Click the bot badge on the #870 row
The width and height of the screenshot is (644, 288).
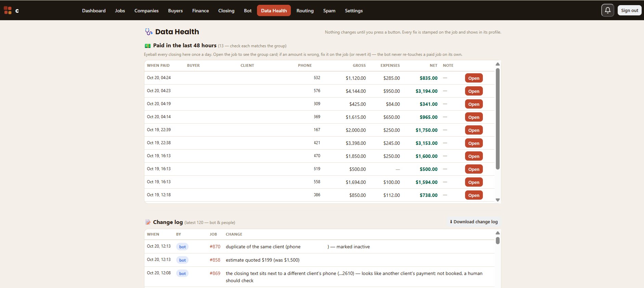[182, 247]
